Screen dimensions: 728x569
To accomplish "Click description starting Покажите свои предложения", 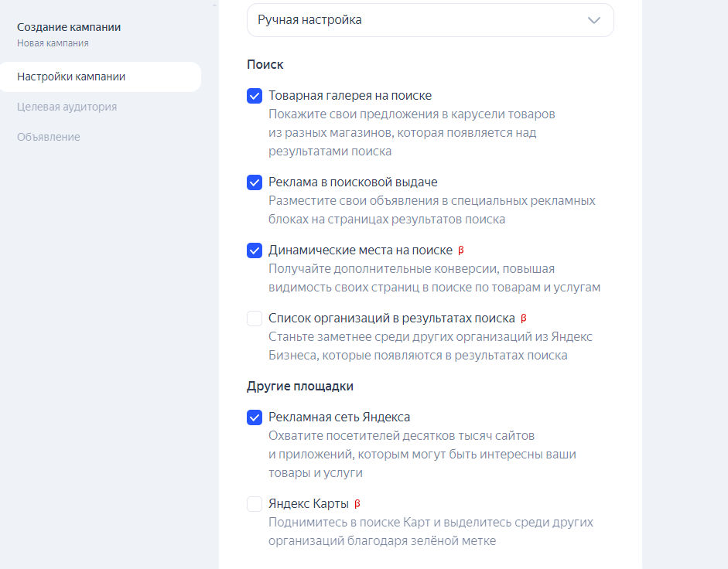I will click(x=412, y=133).
